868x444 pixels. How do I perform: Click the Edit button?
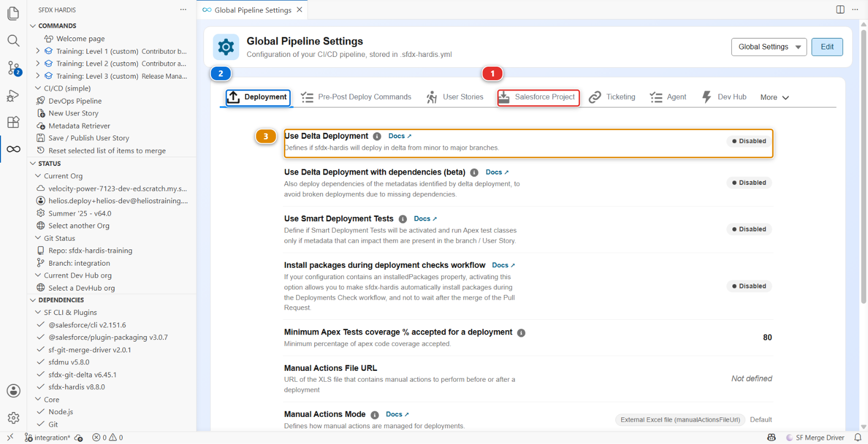click(827, 47)
